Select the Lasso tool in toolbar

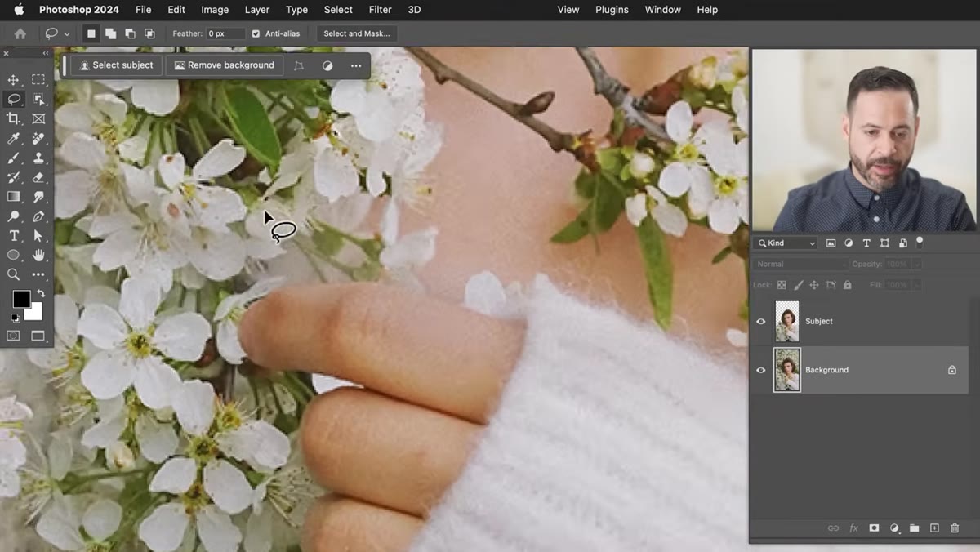(14, 99)
